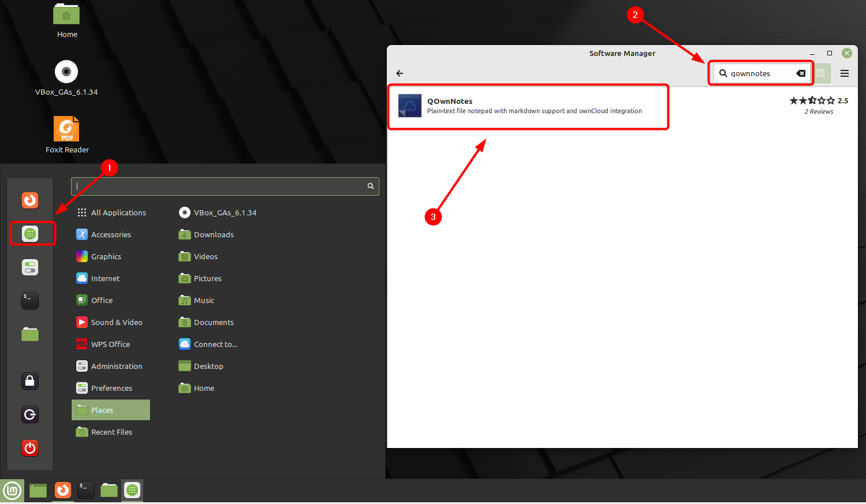Select All Applications category
This screenshot has width=866, height=504.
pos(112,212)
